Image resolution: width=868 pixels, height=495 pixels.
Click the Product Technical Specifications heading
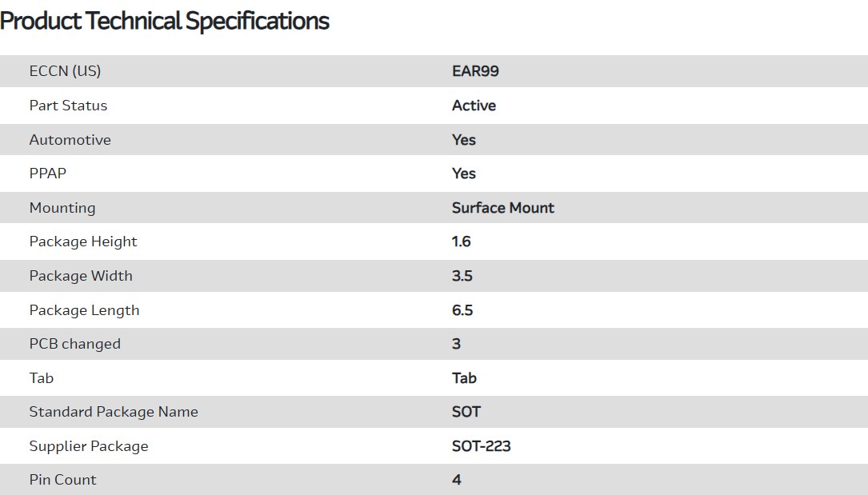(165, 21)
